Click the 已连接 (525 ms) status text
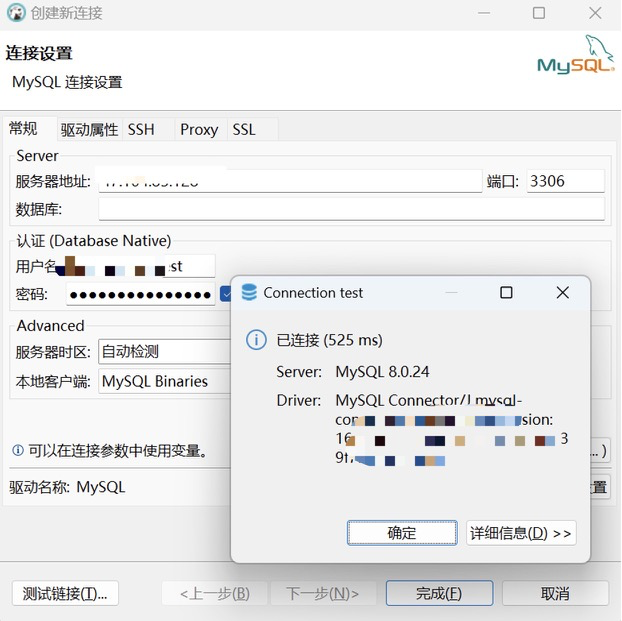Image resolution: width=622 pixels, height=621 pixels. 329,340
